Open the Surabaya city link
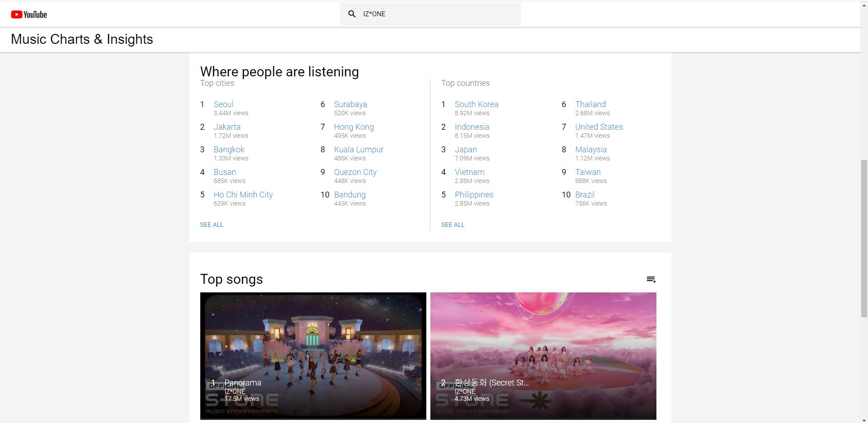The image size is (868, 423). tap(350, 104)
